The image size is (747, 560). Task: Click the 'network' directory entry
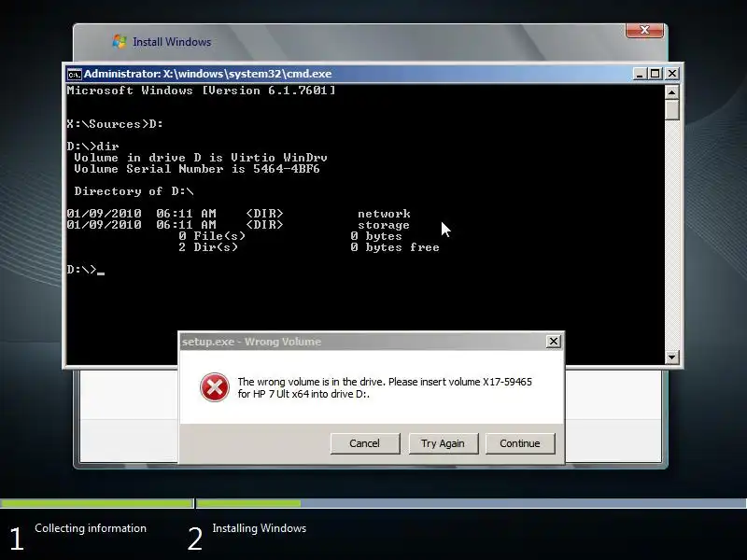(384, 214)
